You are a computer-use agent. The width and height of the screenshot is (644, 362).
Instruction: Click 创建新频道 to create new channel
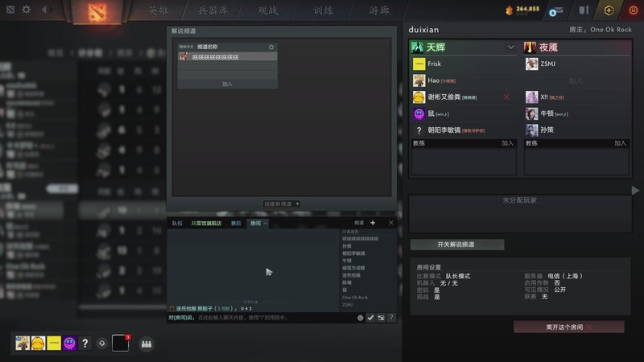pos(281,204)
